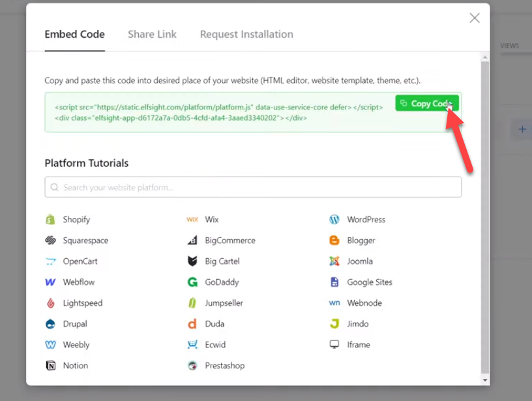Click the GoDaddy G icon
Viewport: 532px width, 401px height.
[192, 282]
